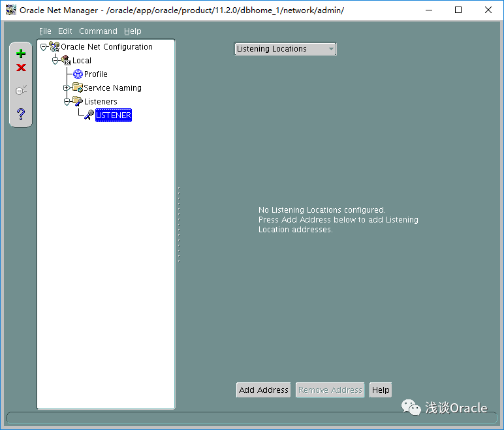
Task: Click the red X Delete icon
Action: 21,67
